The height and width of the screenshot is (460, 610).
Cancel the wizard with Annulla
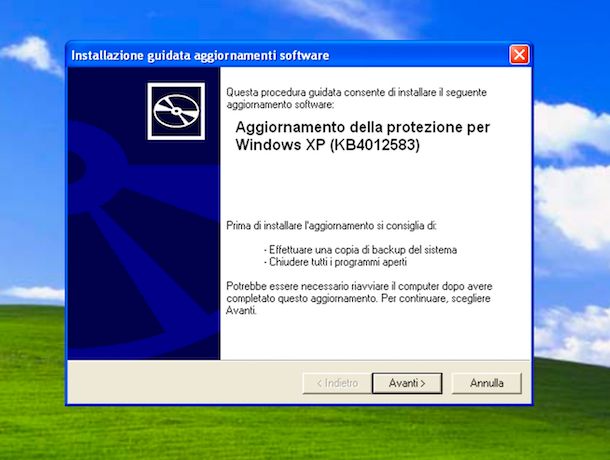point(487,383)
